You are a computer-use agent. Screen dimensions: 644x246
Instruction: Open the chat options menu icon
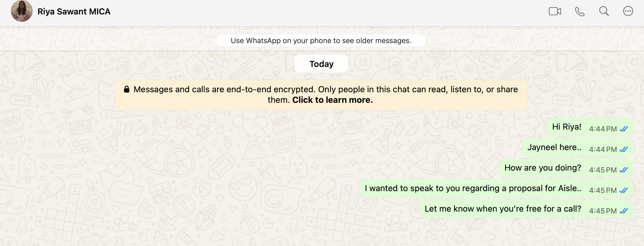tap(628, 11)
